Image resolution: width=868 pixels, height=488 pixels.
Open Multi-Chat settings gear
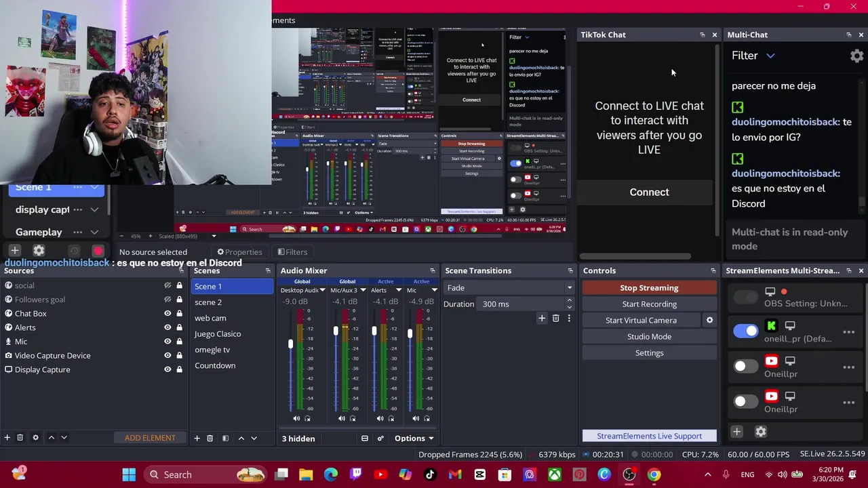coord(857,56)
